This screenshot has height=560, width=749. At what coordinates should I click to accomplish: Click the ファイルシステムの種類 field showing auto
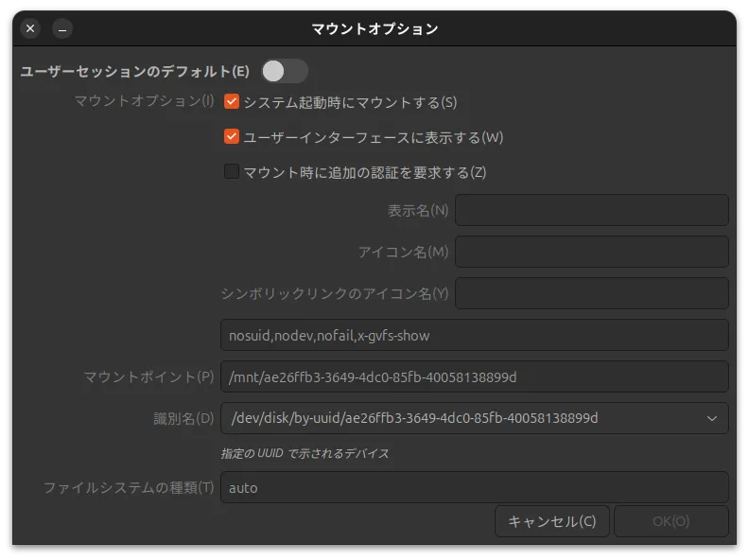pyautogui.click(x=475, y=487)
